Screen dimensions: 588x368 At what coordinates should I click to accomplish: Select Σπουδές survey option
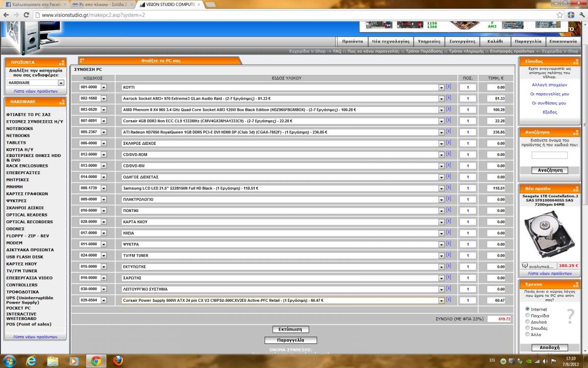coord(527,328)
